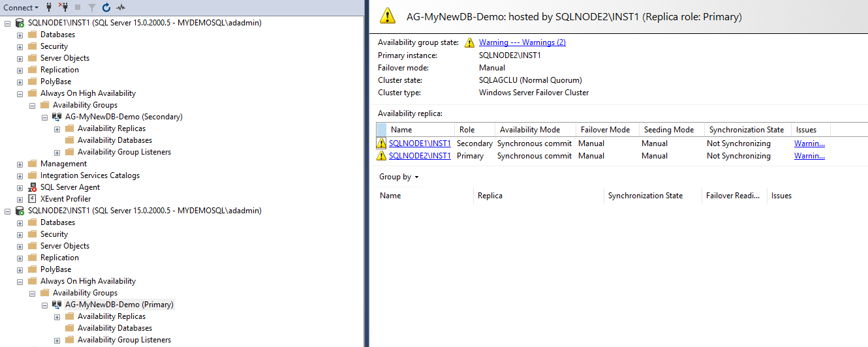The height and width of the screenshot is (347, 868).
Task: Expand Availability Group Listeners under the Primary group
Action: pyautogui.click(x=57, y=340)
